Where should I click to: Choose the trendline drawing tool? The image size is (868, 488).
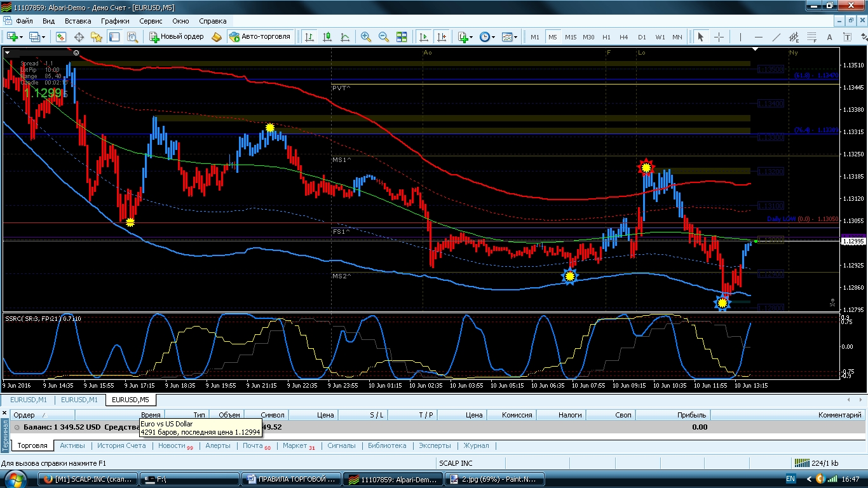(776, 37)
